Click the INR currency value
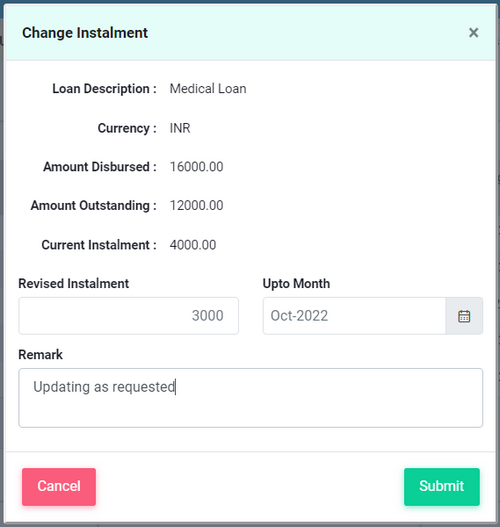This screenshot has height=527, width=500. [x=180, y=128]
